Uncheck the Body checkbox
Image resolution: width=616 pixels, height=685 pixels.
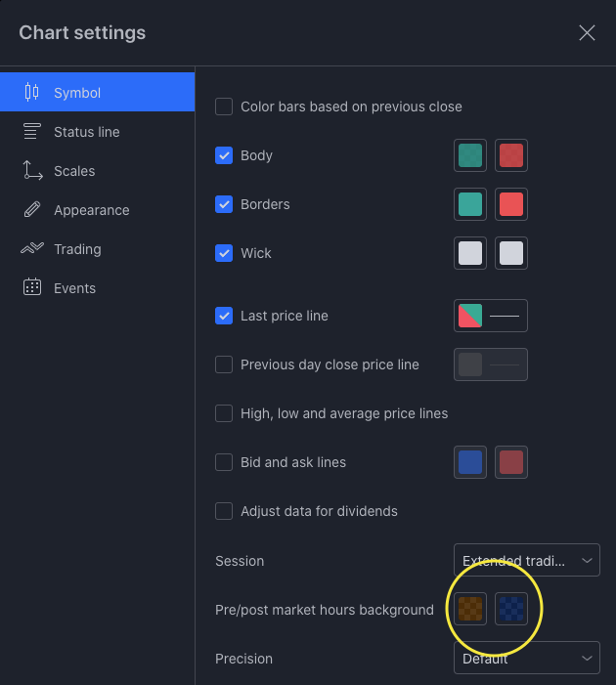click(224, 155)
